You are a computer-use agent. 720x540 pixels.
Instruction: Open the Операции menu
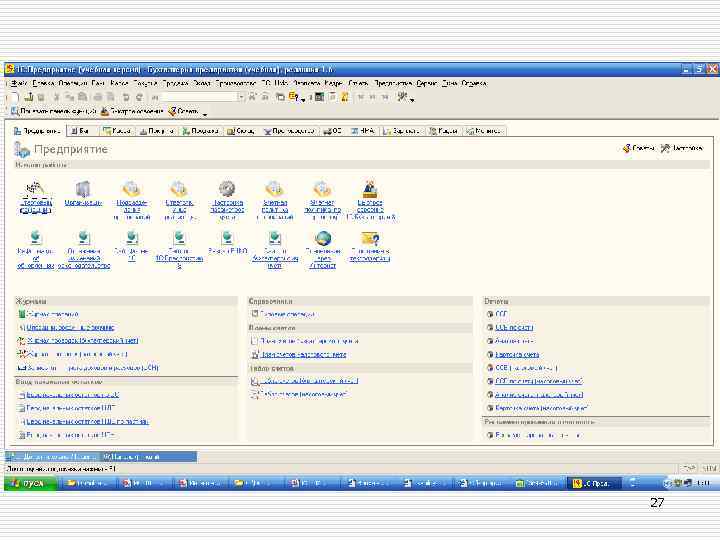pos(73,84)
